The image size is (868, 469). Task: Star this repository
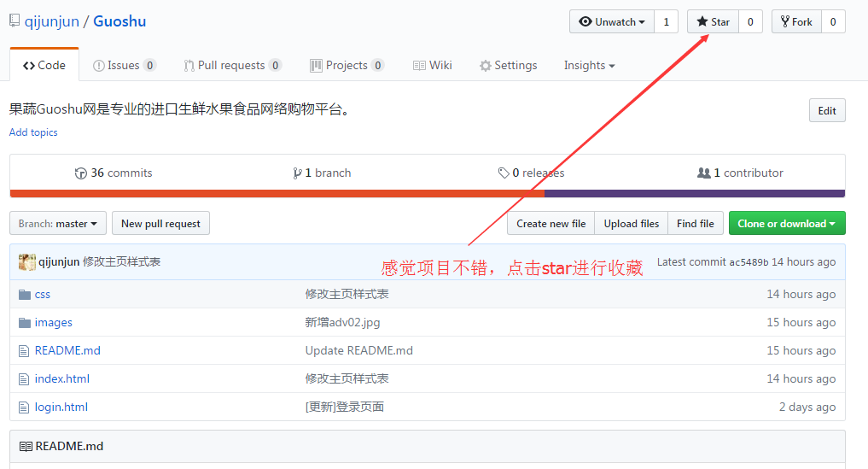713,21
